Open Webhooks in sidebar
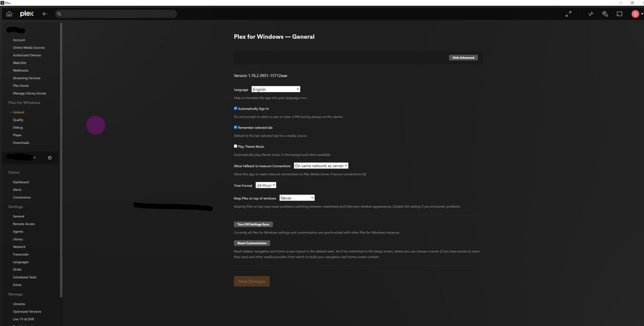Screen dimensions: 644x326 tap(21, 70)
